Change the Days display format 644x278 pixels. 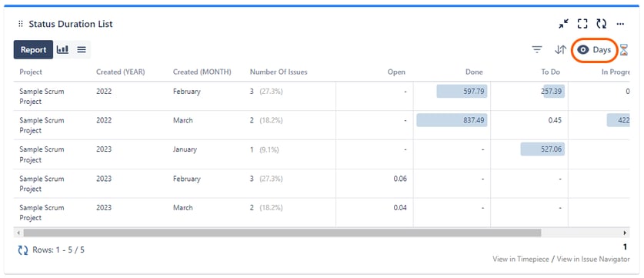[x=594, y=50]
